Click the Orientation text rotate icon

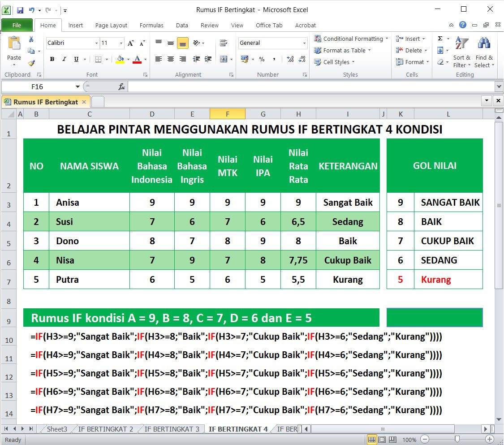pos(196,43)
